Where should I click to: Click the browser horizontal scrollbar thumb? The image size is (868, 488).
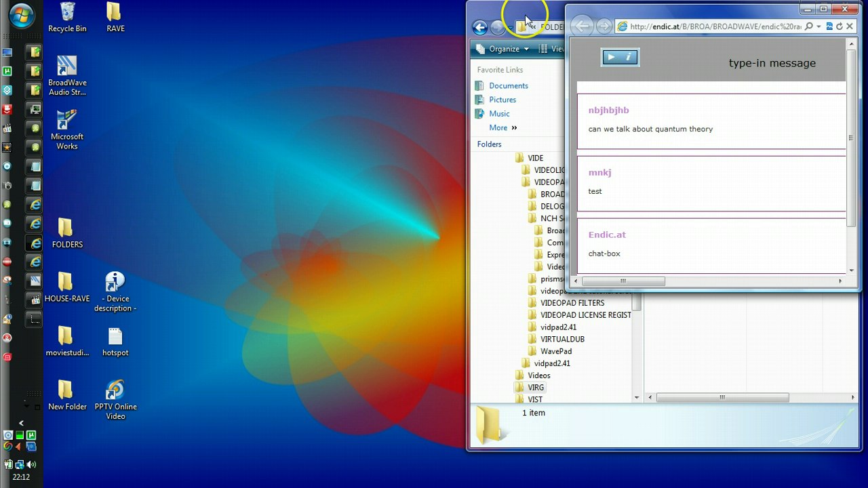pos(623,281)
